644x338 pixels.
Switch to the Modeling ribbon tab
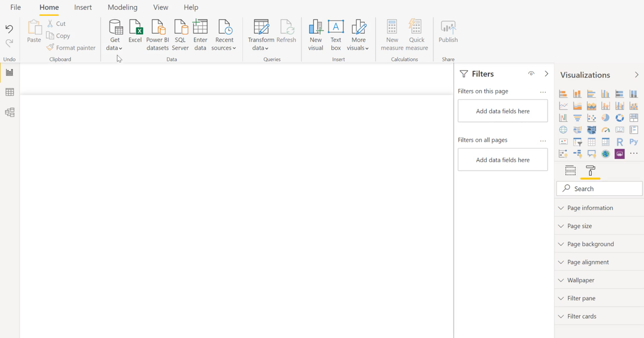tap(122, 7)
